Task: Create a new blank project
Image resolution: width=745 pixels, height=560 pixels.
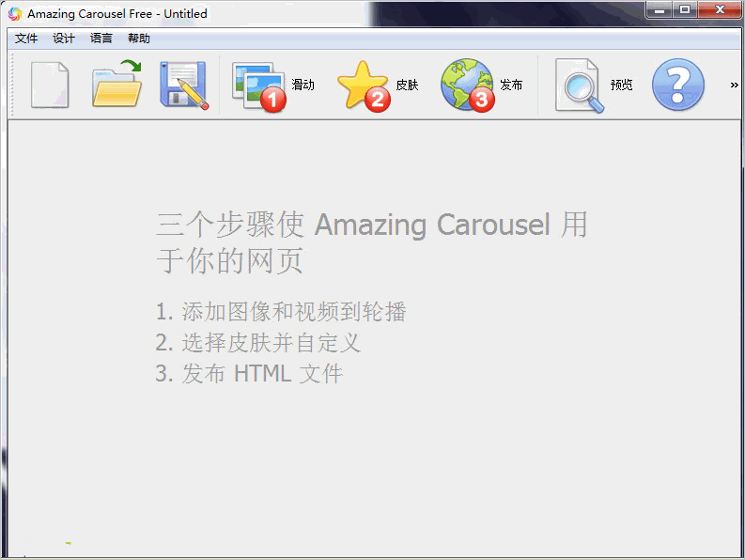Action: tap(50, 85)
